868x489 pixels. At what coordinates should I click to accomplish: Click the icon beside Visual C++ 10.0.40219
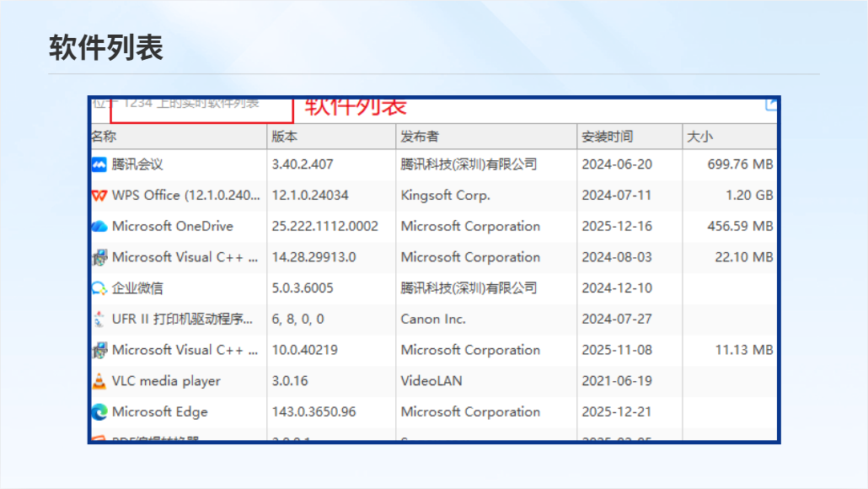pyautogui.click(x=99, y=351)
